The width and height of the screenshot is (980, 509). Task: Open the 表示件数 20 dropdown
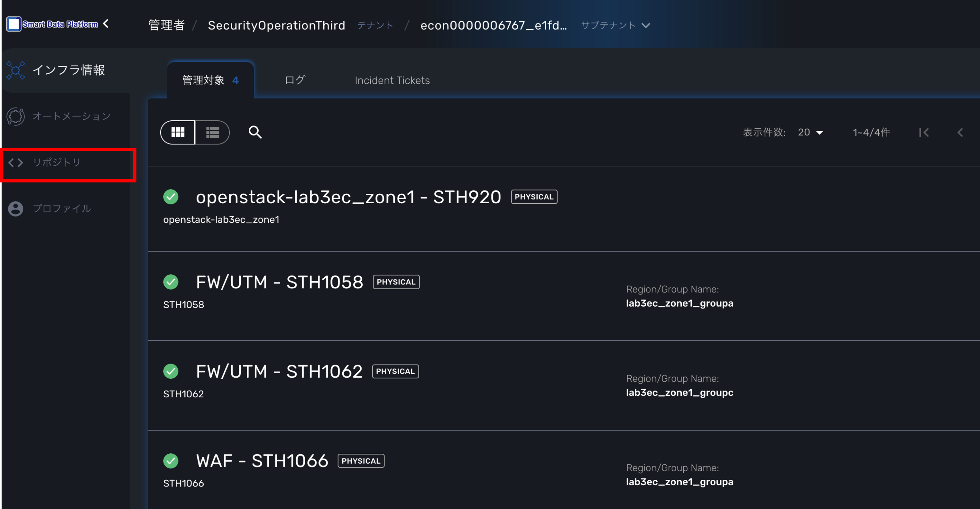tap(811, 132)
